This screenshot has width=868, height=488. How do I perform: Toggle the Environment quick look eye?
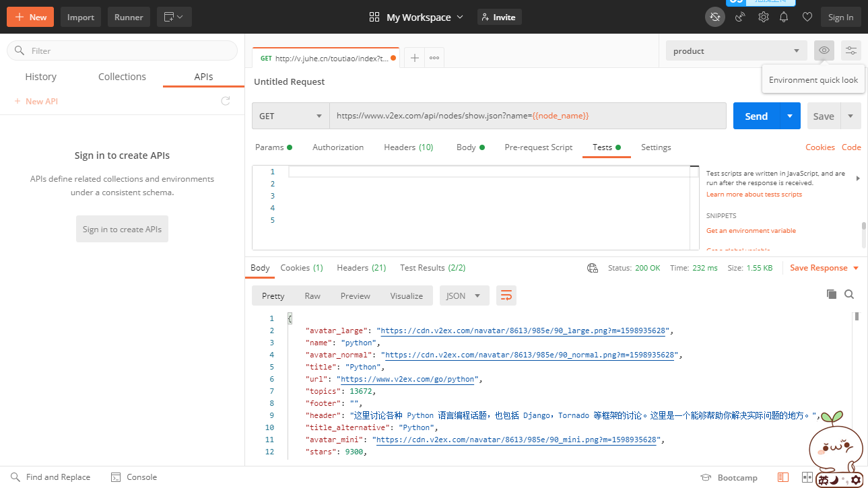tap(824, 50)
